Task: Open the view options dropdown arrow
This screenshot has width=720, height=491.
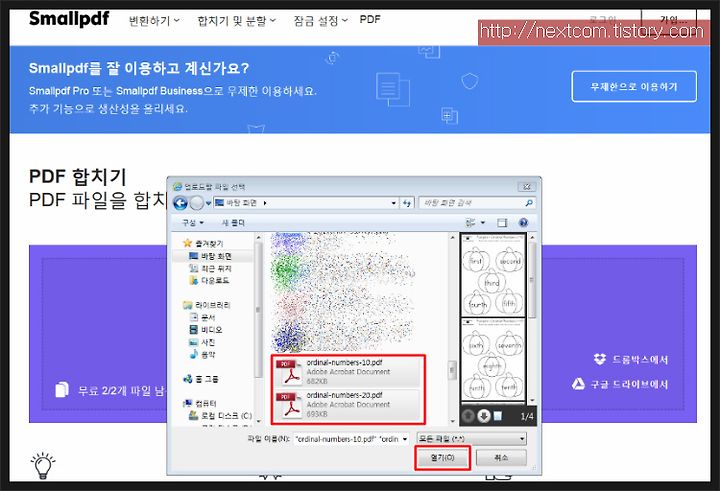Action: pyautogui.click(x=483, y=223)
